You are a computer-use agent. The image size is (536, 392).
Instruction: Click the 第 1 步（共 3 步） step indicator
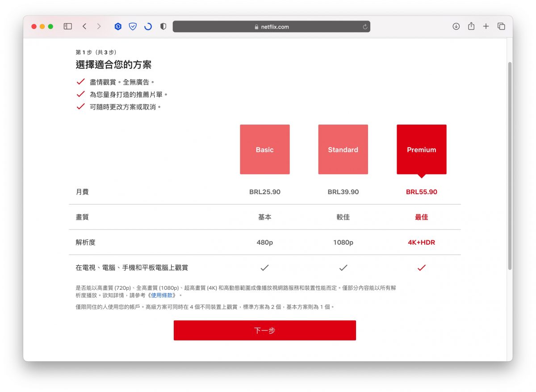pyautogui.click(x=96, y=52)
